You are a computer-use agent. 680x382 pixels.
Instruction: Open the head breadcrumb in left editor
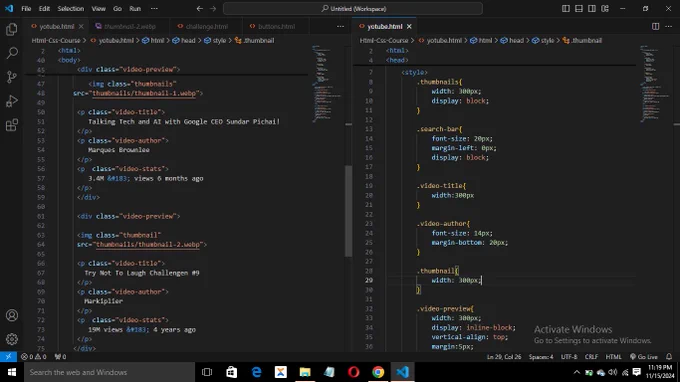[x=184, y=40]
